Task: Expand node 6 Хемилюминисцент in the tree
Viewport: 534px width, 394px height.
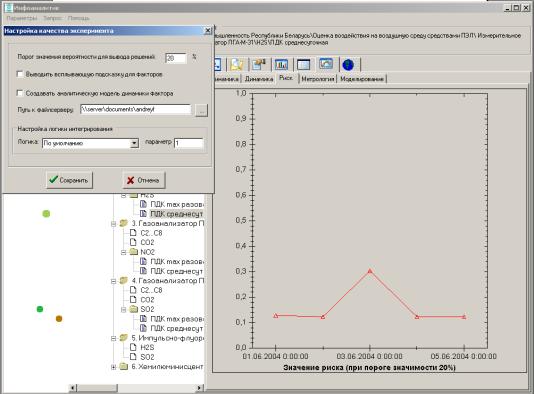Action: [x=113, y=367]
